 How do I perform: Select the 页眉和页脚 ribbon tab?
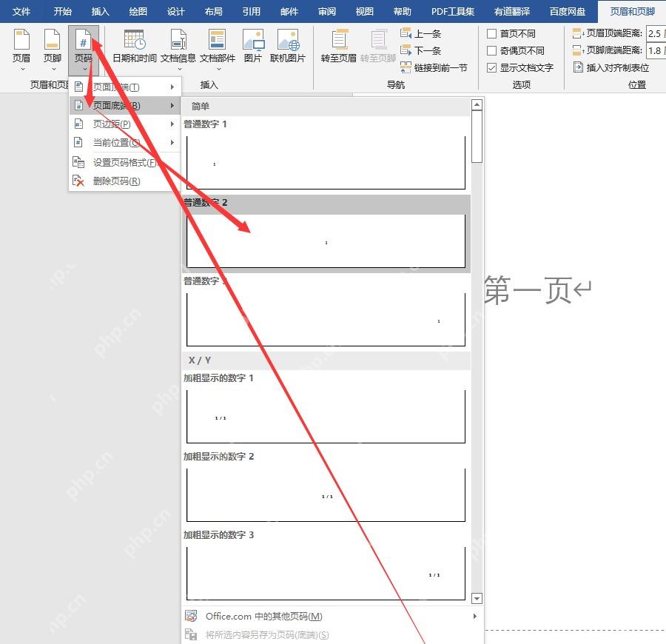tap(633, 11)
